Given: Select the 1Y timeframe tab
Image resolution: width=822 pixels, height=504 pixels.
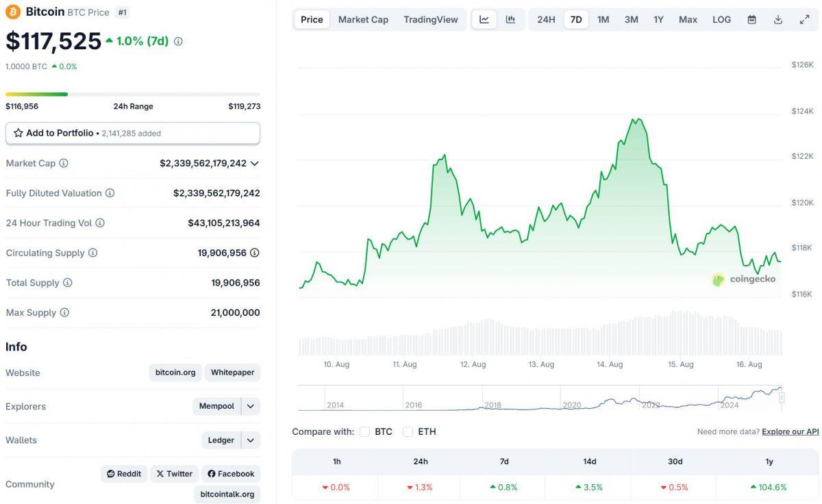Looking at the screenshot, I should 658,19.
